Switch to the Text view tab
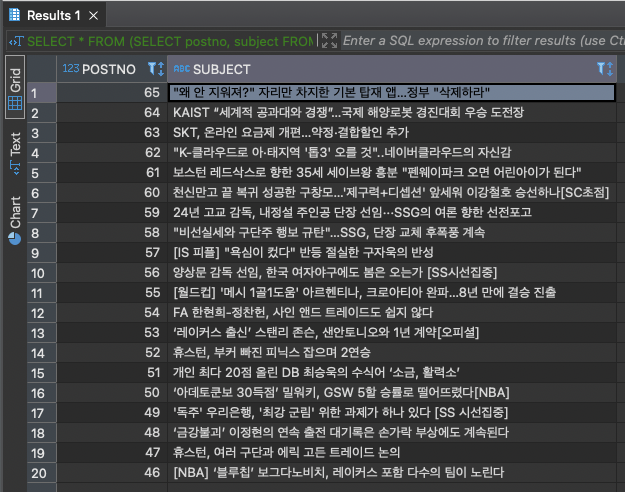This screenshot has height=492, width=625. coord(15,154)
